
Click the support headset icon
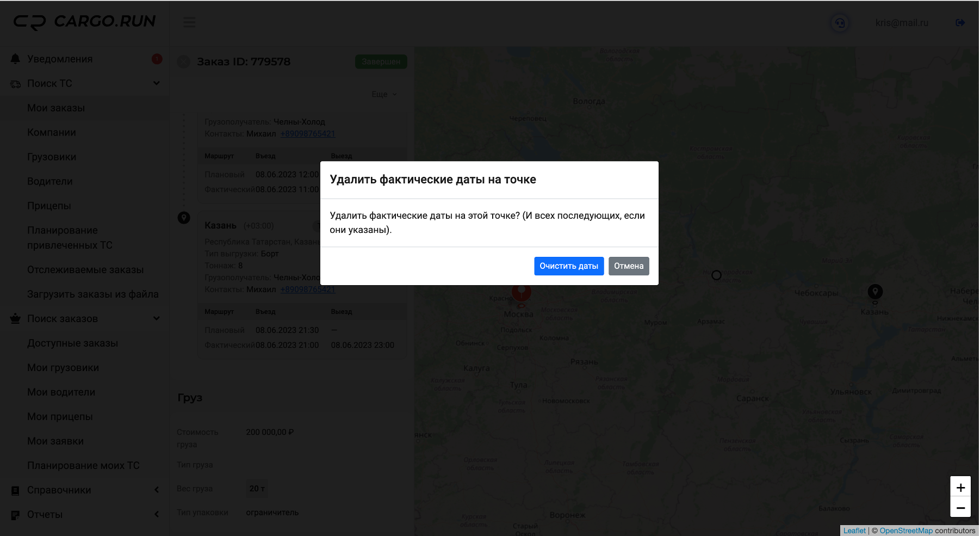coord(840,23)
